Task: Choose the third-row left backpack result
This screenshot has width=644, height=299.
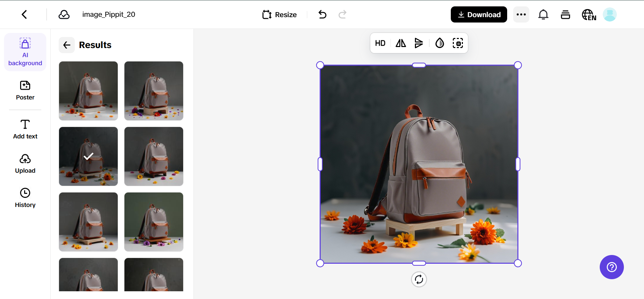Action: 89,222
